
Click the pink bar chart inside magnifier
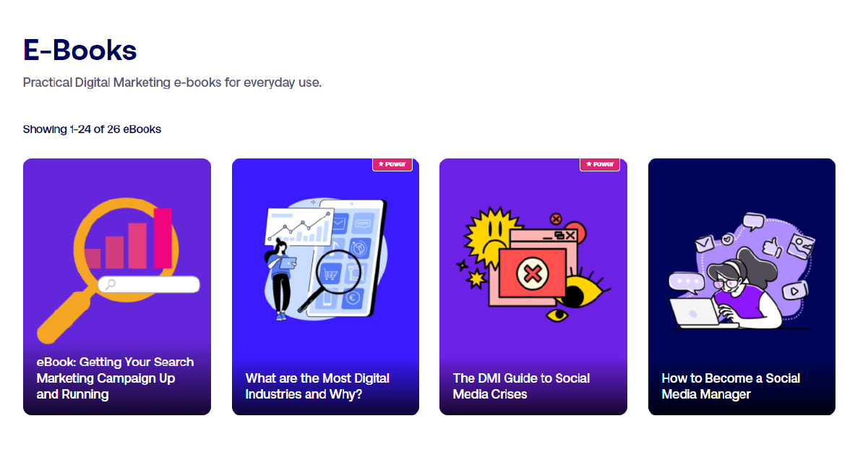click(x=129, y=239)
